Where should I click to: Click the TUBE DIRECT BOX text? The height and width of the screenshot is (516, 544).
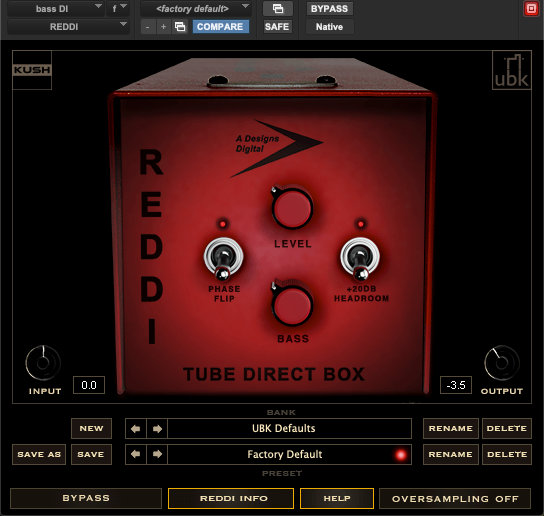pyautogui.click(x=274, y=374)
